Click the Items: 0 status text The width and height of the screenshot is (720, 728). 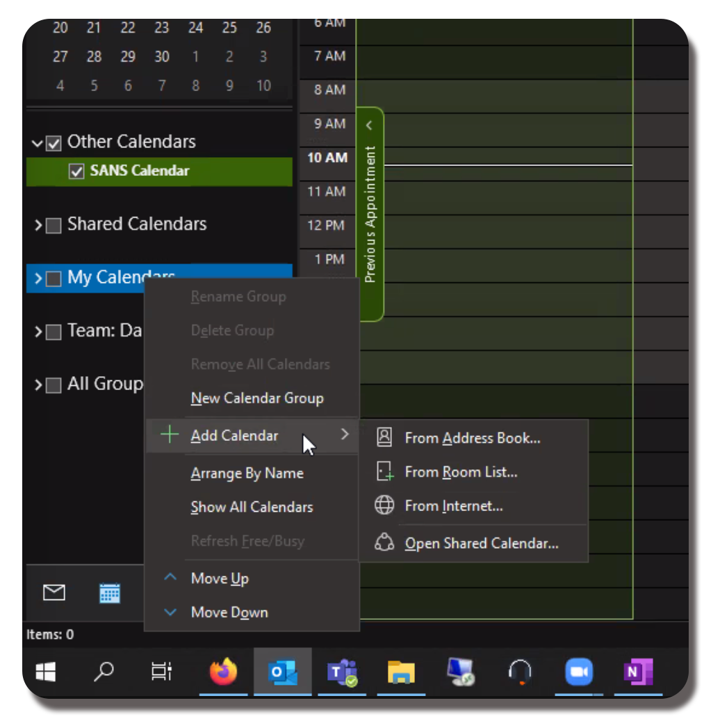tap(50, 634)
